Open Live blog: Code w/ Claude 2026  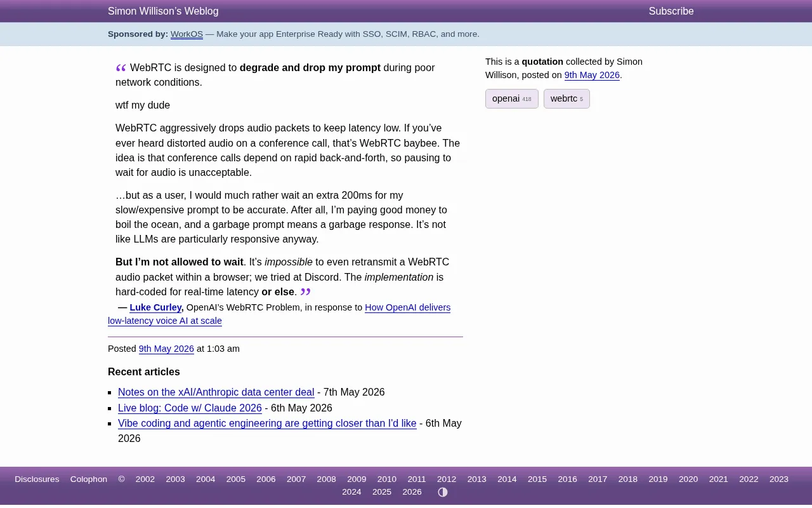(190, 408)
